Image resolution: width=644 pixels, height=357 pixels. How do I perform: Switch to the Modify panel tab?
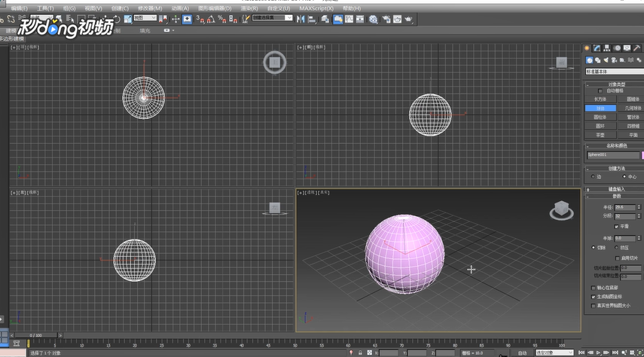coord(597,48)
